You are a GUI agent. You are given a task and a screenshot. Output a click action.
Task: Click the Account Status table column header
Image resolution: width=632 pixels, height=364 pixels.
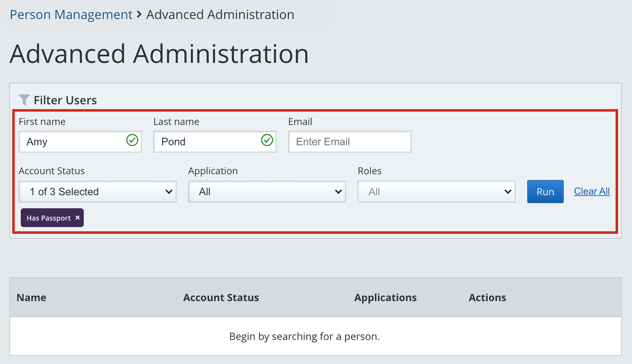[221, 297]
